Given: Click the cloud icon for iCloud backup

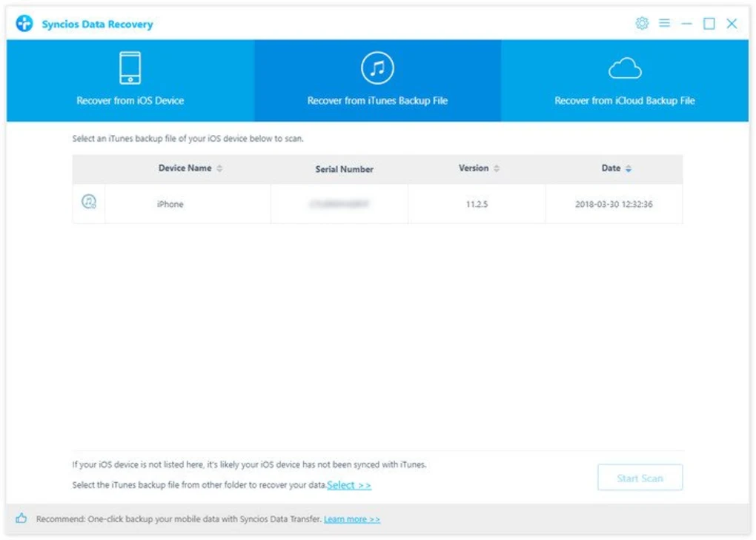Looking at the screenshot, I should point(624,68).
